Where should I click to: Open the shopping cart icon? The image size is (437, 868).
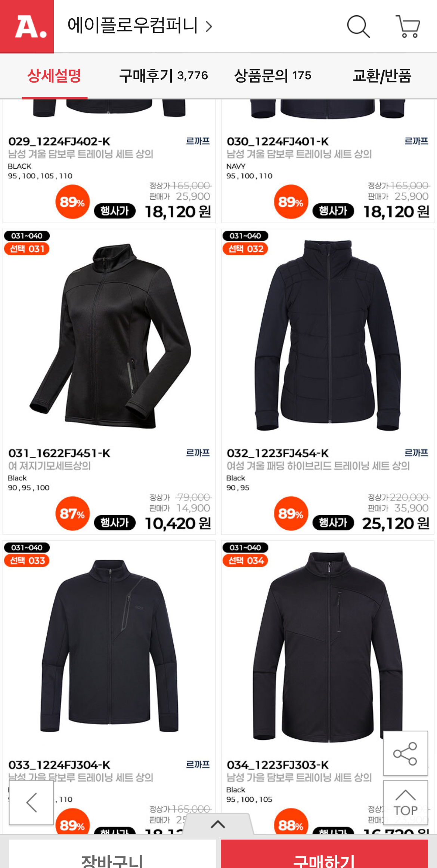[407, 27]
